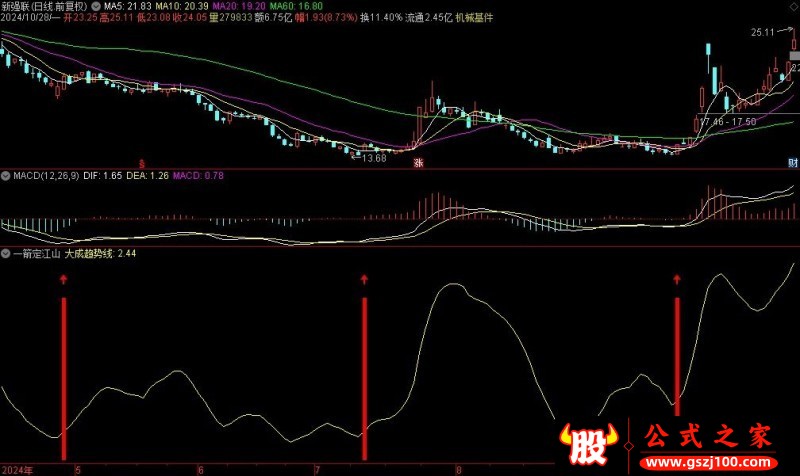
Task: Jump to month 6 on the time axis
Action: pyautogui.click(x=201, y=470)
